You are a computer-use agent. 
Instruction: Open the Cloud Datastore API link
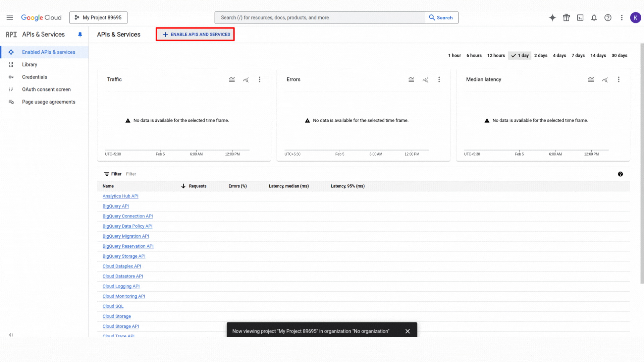123,276
